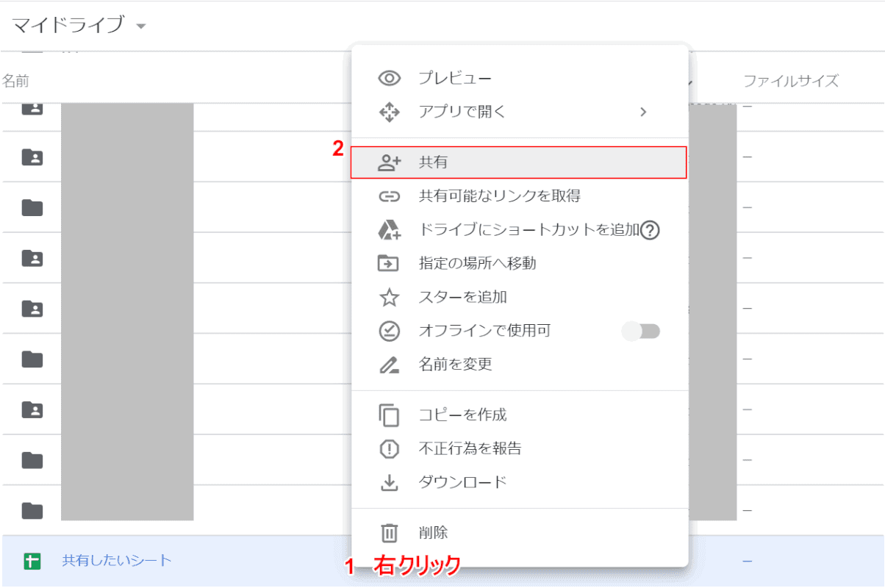Select ダウンロード menu item
Screen dimensions: 885x588
pos(520,483)
